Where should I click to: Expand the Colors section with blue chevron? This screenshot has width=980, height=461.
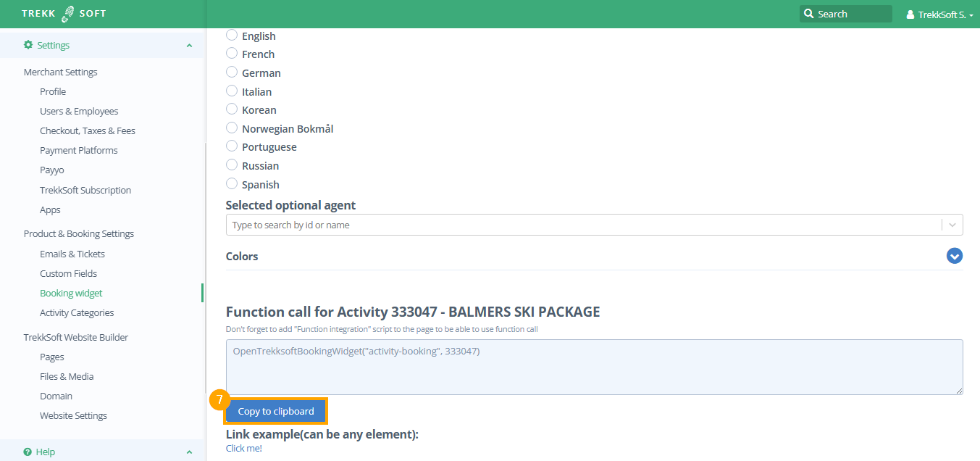[x=954, y=256]
